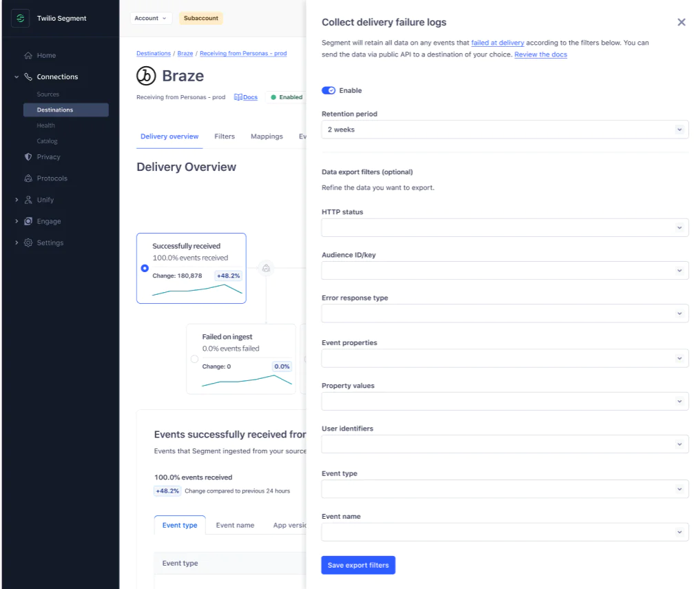Open Settings via the gear icon
Screen dimensions: 700x589
point(28,242)
